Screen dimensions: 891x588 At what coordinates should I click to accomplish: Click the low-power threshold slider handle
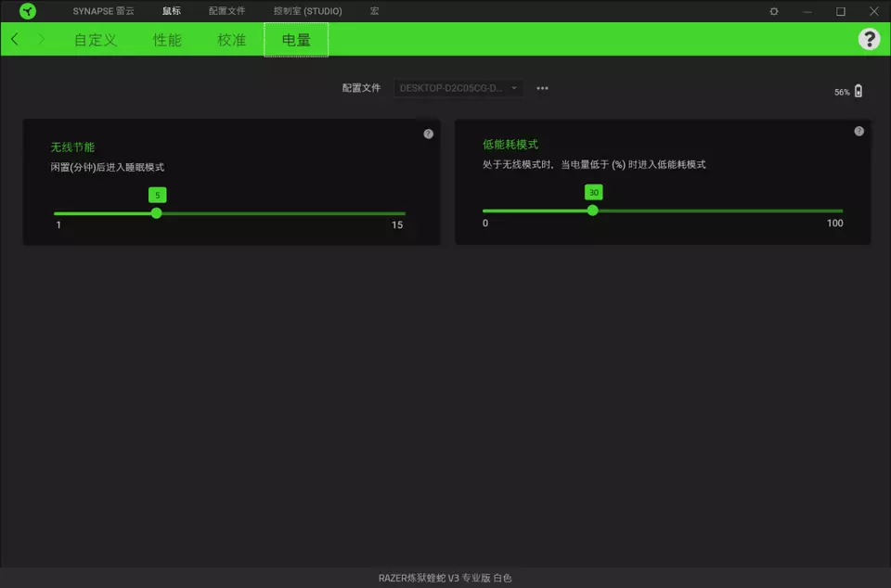(593, 211)
